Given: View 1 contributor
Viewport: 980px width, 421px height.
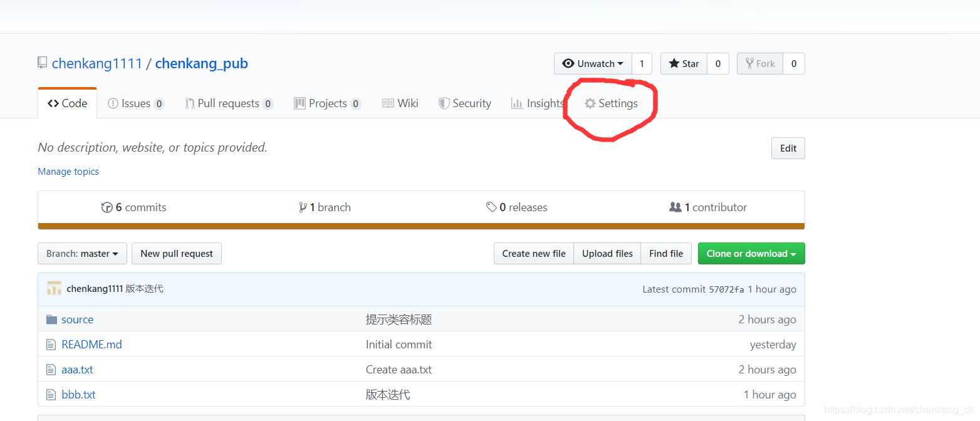Looking at the screenshot, I should 708,207.
